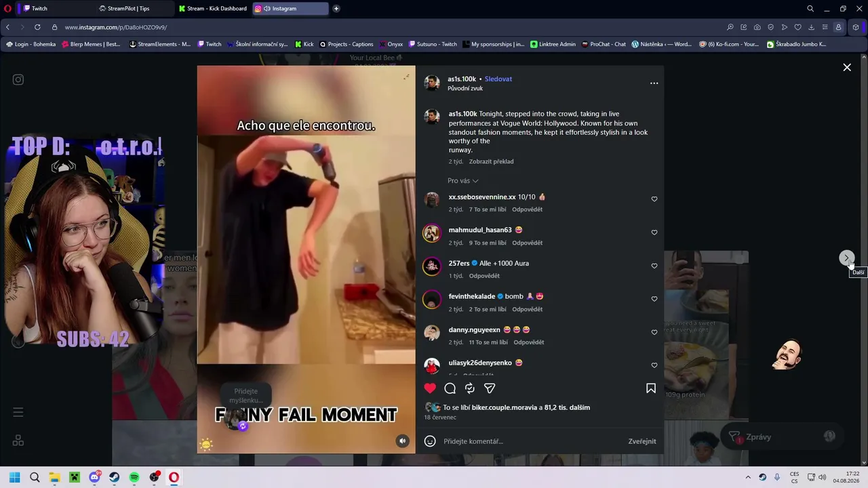Open Steam from the taskbar
868x488 pixels.
[114, 477]
